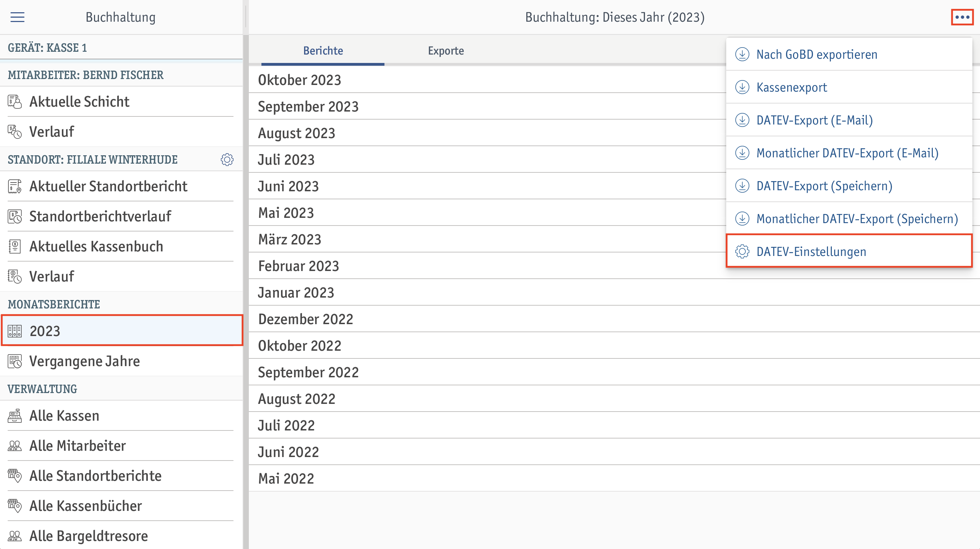The width and height of the screenshot is (980, 549).
Task: Click the Standortberichtverlauf icon
Action: [15, 216]
